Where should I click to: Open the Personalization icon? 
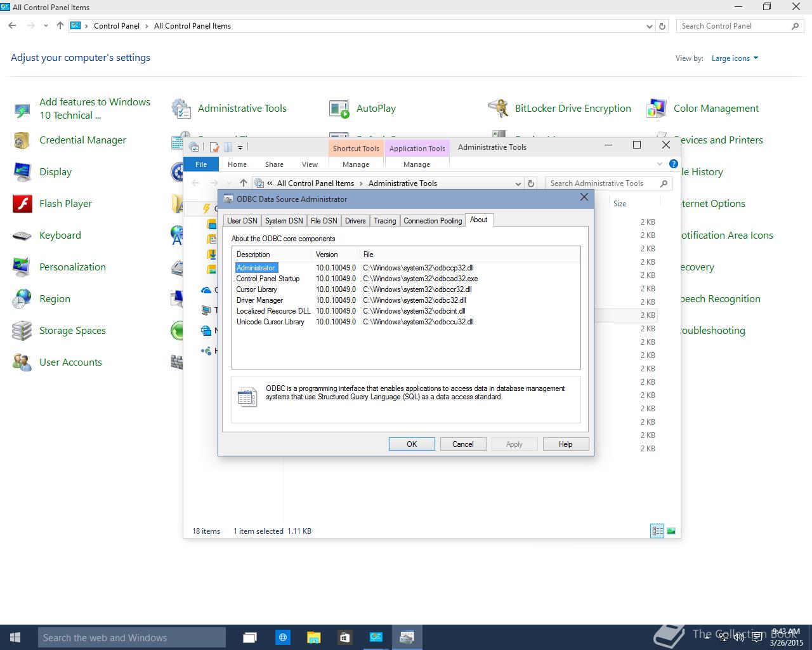[x=22, y=267]
